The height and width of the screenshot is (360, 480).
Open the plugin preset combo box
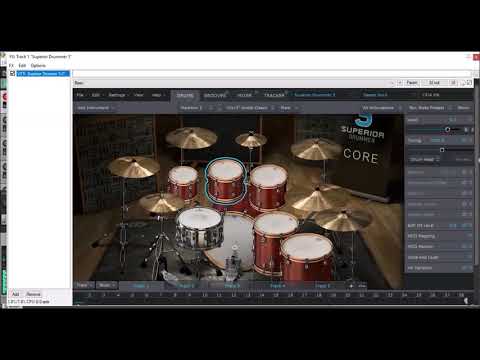pyautogui.click(x=234, y=83)
